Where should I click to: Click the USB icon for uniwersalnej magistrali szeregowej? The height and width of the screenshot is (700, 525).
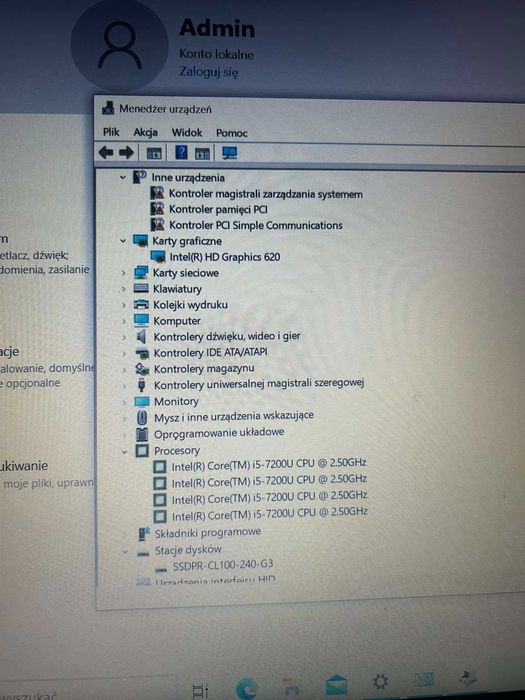tap(142, 384)
